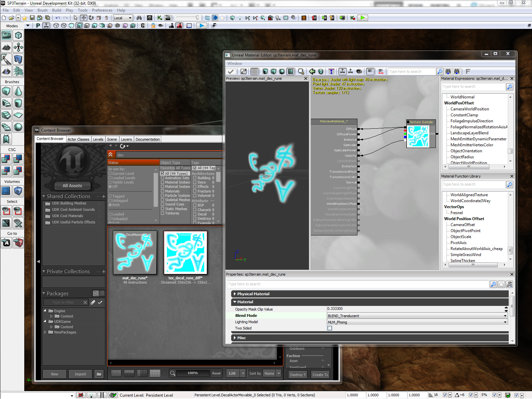Open the Window menu in Material Editor
This screenshot has height=399, width=532.
[235, 64]
